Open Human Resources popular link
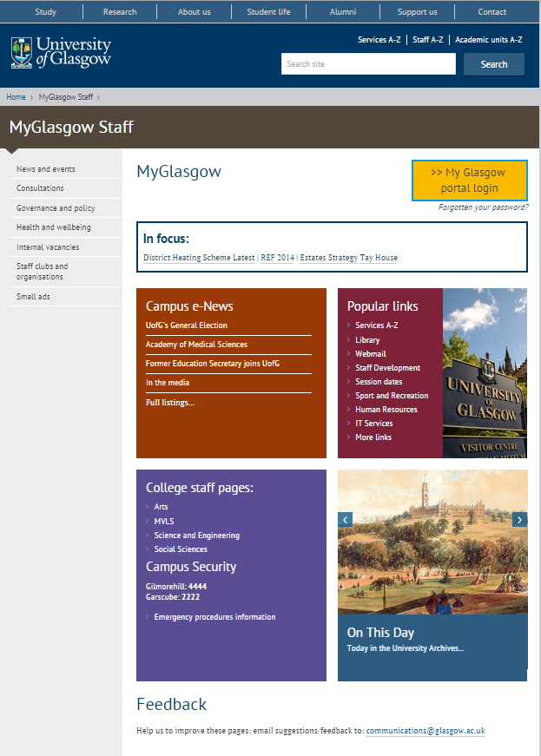Viewport: 541px width, 756px height. coord(386,410)
